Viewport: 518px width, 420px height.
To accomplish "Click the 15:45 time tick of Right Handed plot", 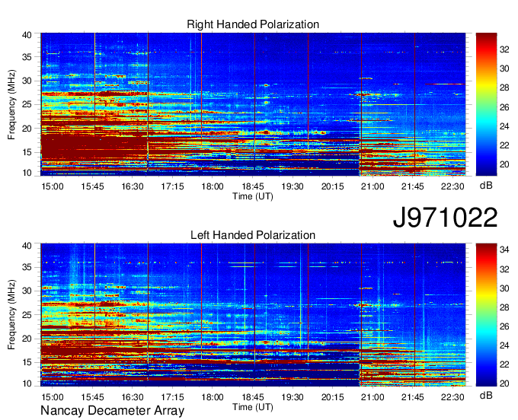I will (x=92, y=186).
